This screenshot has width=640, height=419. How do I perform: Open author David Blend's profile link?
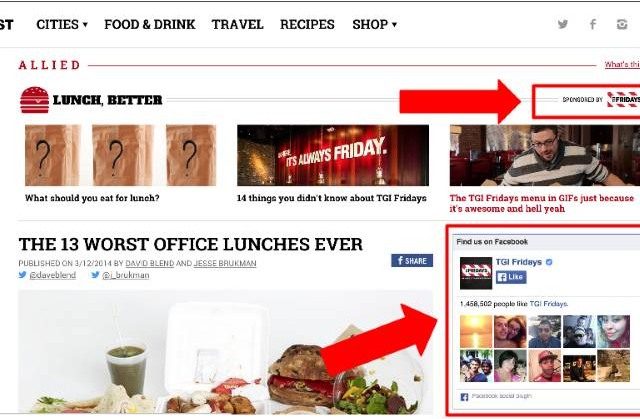[x=150, y=264]
